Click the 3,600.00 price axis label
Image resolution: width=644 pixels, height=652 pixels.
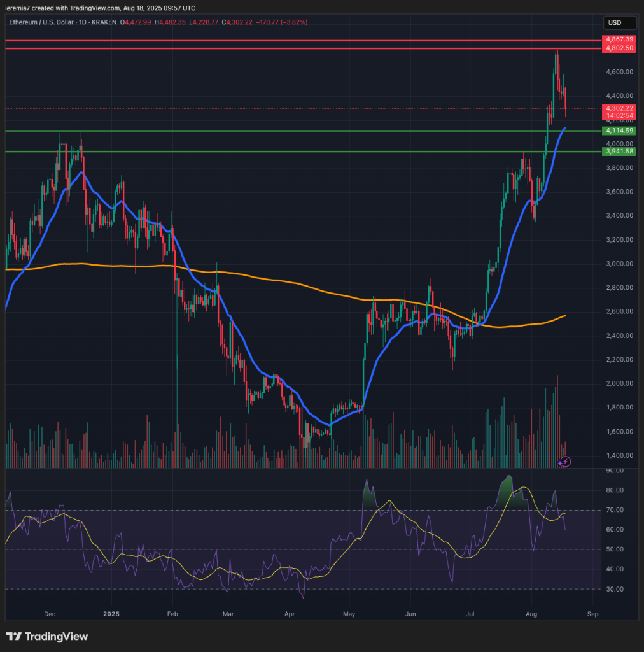(619, 192)
